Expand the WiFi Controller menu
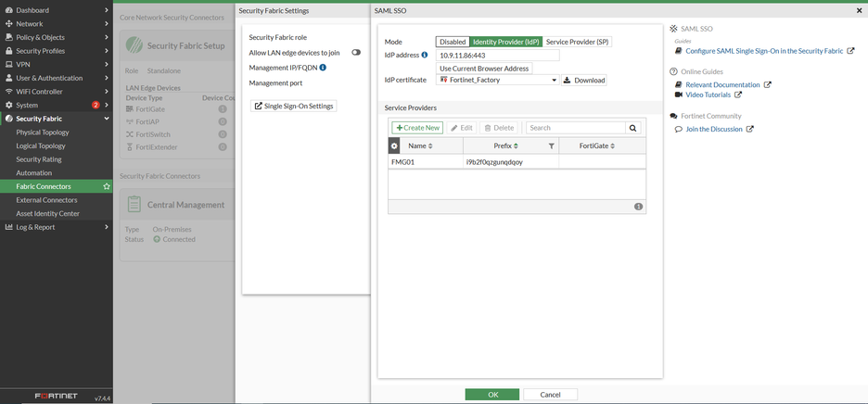The width and height of the screenshot is (868, 404). (107, 92)
